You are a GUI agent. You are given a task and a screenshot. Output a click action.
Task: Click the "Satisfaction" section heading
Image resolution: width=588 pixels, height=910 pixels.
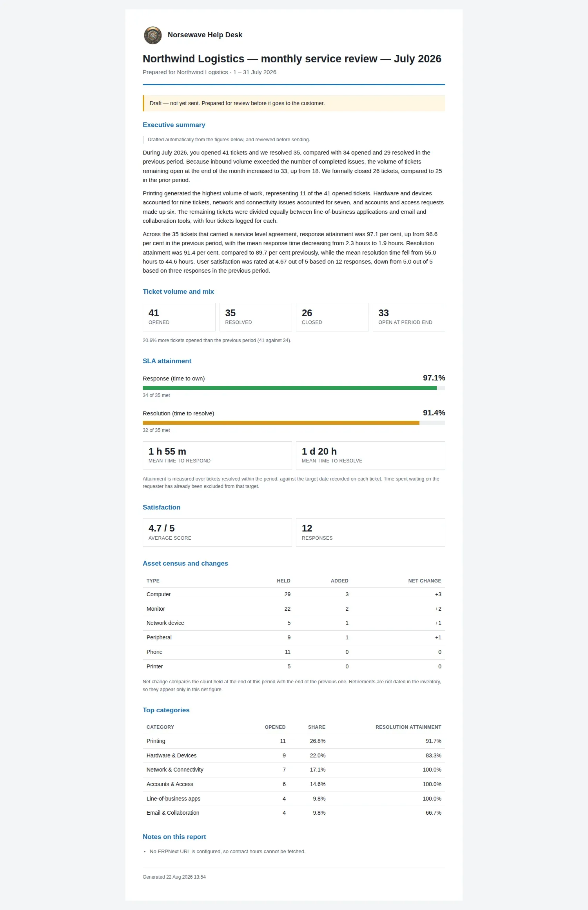coord(162,507)
